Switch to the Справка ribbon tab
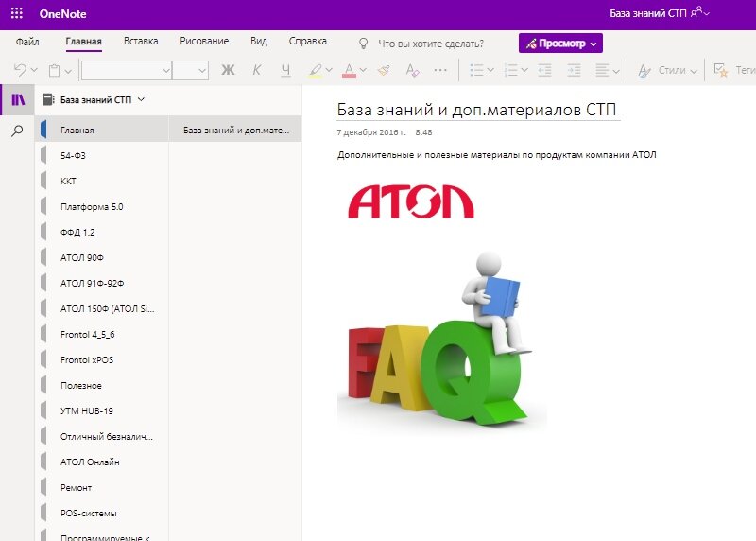 click(308, 41)
